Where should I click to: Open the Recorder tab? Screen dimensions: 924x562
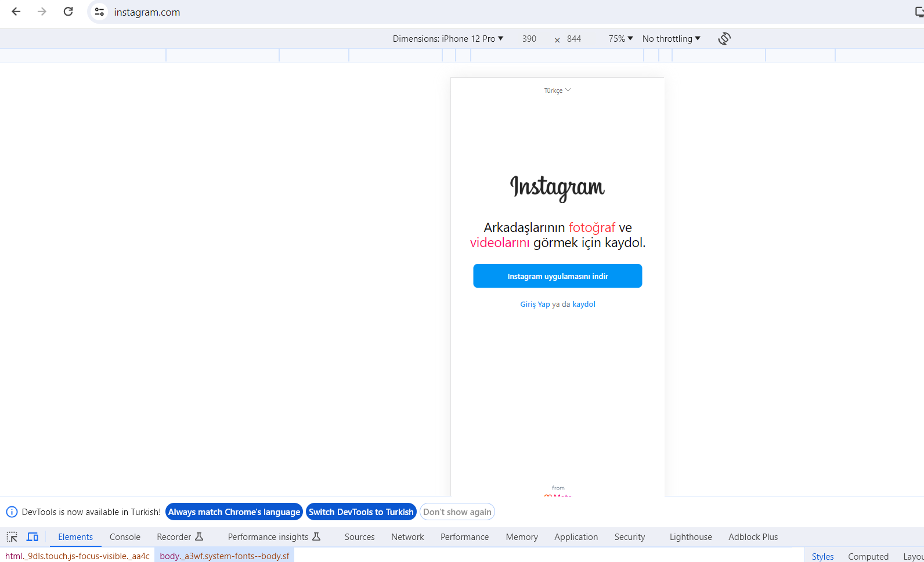[180, 537]
